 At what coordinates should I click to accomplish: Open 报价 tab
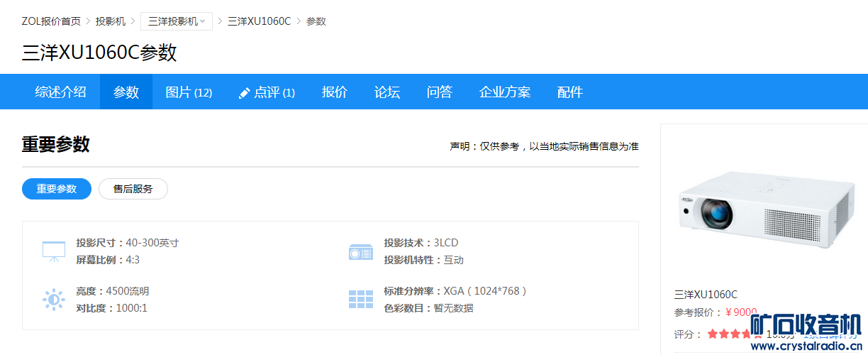click(335, 92)
